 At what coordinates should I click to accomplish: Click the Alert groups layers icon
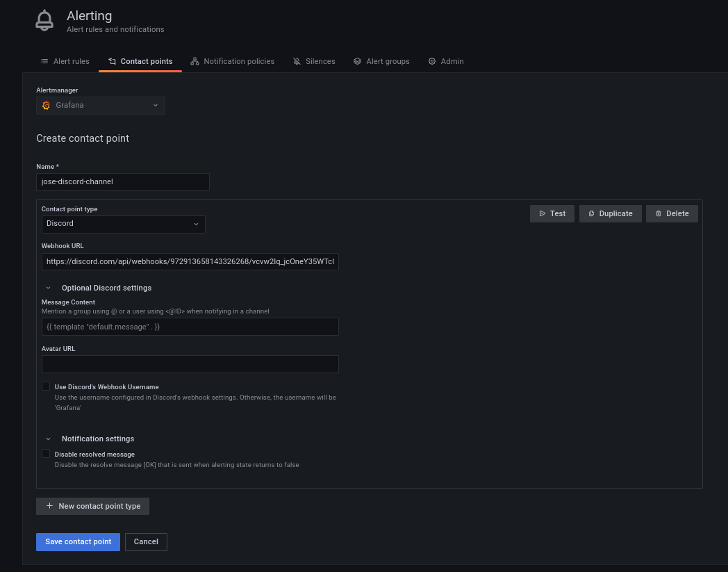(x=357, y=61)
